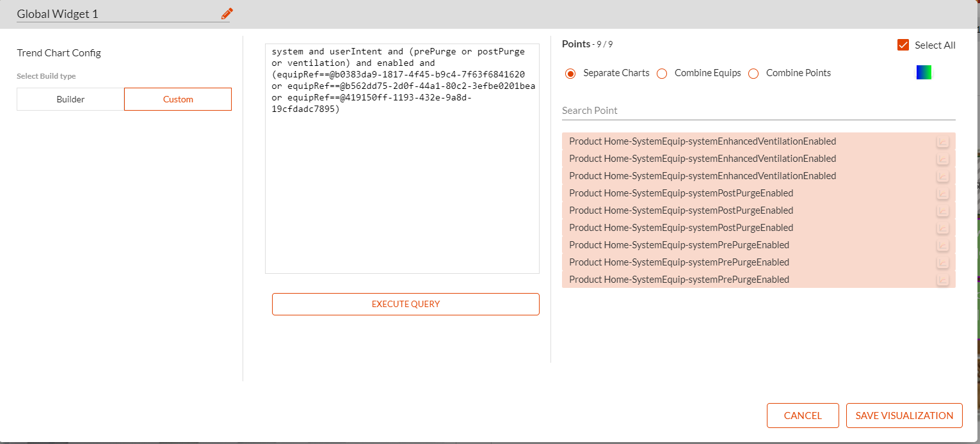Run the query with EXECUTE QUERY

406,304
